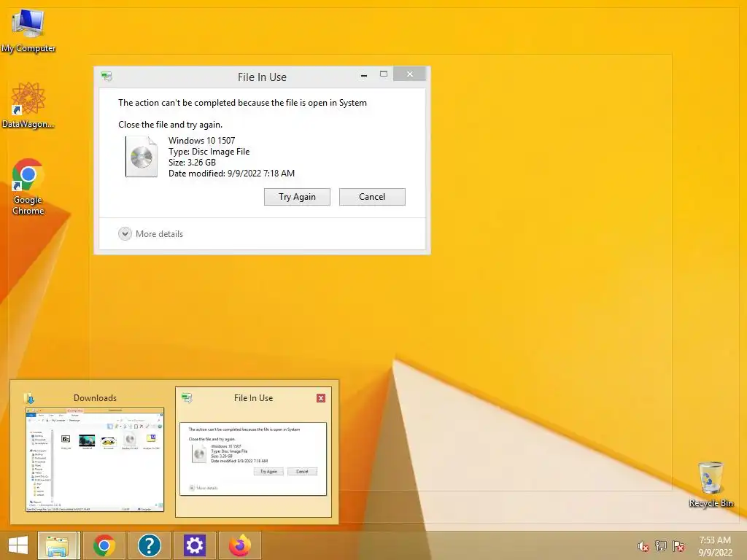
Task: Select File Explorer in the taskbar
Action: click(58, 545)
